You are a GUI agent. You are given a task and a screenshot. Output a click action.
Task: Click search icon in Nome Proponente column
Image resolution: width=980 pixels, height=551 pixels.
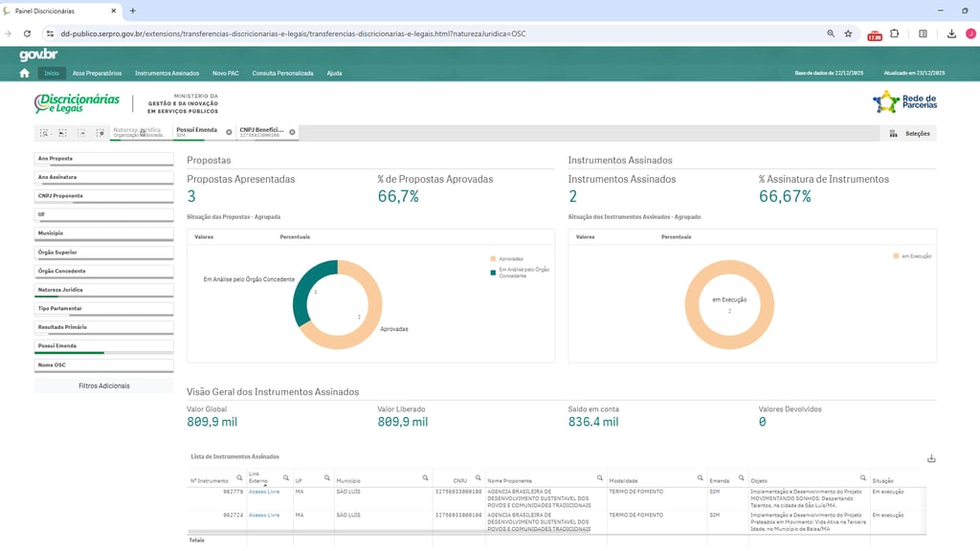click(x=598, y=477)
